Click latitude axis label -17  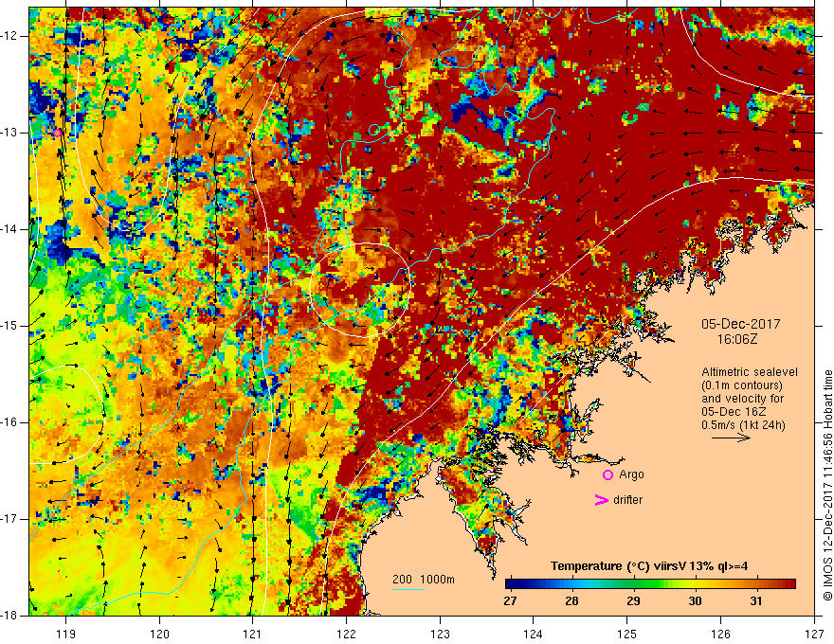[10, 519]
